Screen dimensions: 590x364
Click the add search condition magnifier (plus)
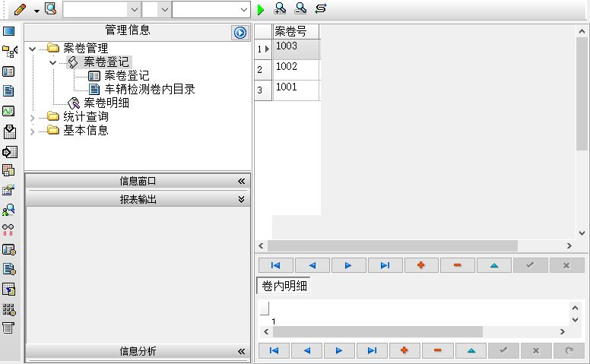[281, 8]
